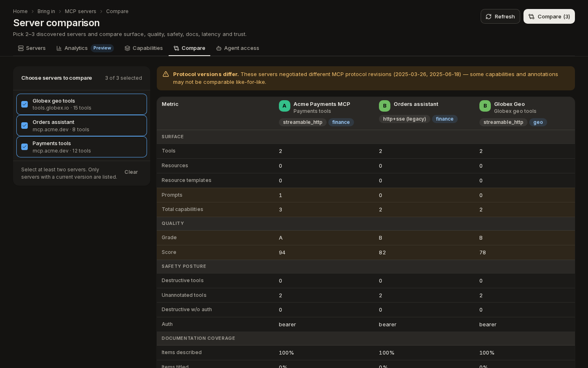Click the finance tag under Orders assistant

pos(445,119)
